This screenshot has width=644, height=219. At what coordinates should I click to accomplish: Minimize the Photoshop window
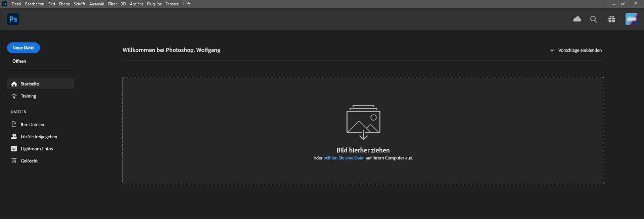(613, 4)
